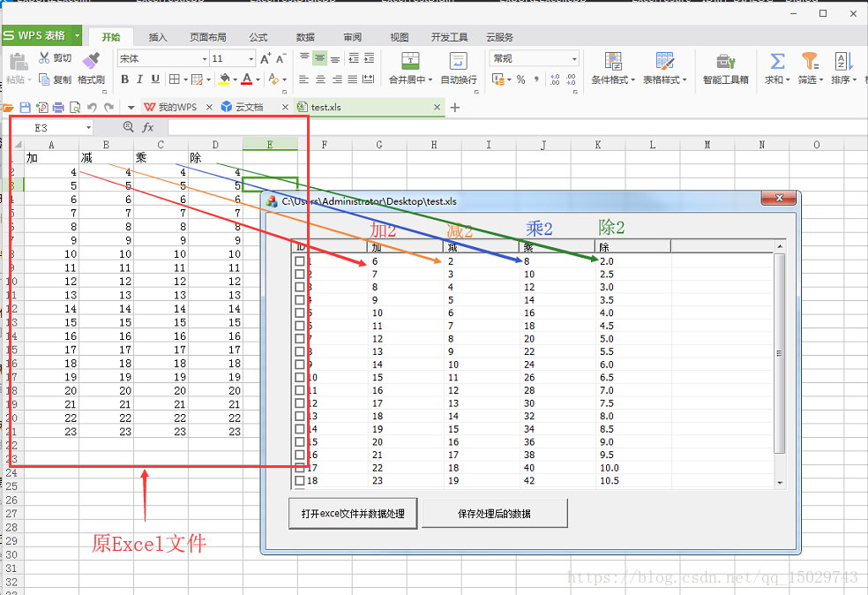The image size is (868, 595).
Task: Apply percent style format
Action: coord(520,79)
